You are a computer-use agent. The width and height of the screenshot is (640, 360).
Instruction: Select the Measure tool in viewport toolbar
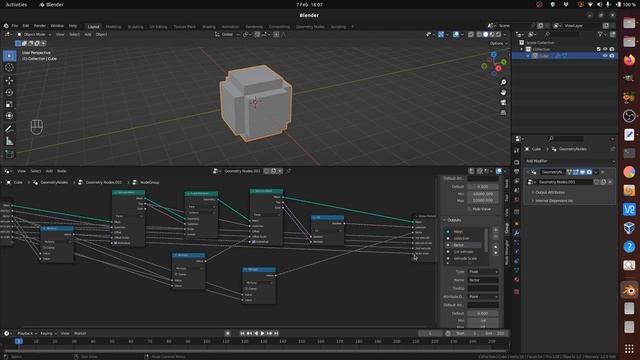pos(9,141)
